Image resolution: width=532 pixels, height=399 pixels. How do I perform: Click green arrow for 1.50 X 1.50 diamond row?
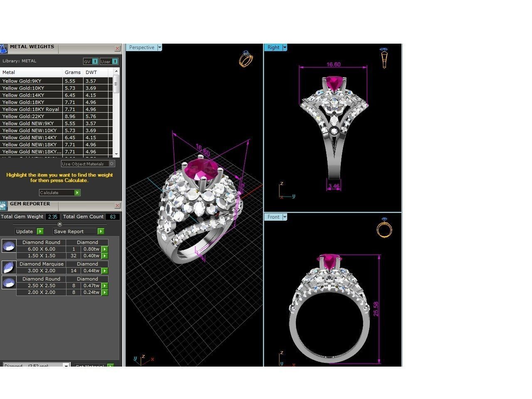click(x=105, y=256)
